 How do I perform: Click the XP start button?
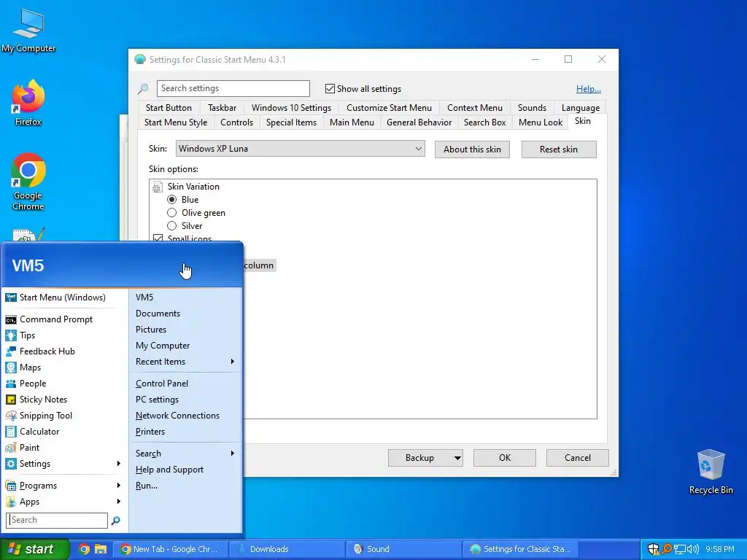pos(35,549)
